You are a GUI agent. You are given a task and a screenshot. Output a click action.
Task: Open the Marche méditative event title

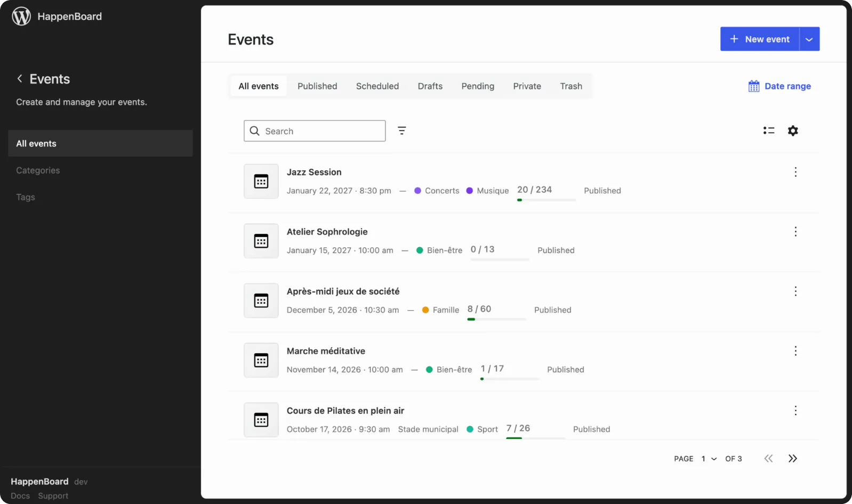pos(326,351)
